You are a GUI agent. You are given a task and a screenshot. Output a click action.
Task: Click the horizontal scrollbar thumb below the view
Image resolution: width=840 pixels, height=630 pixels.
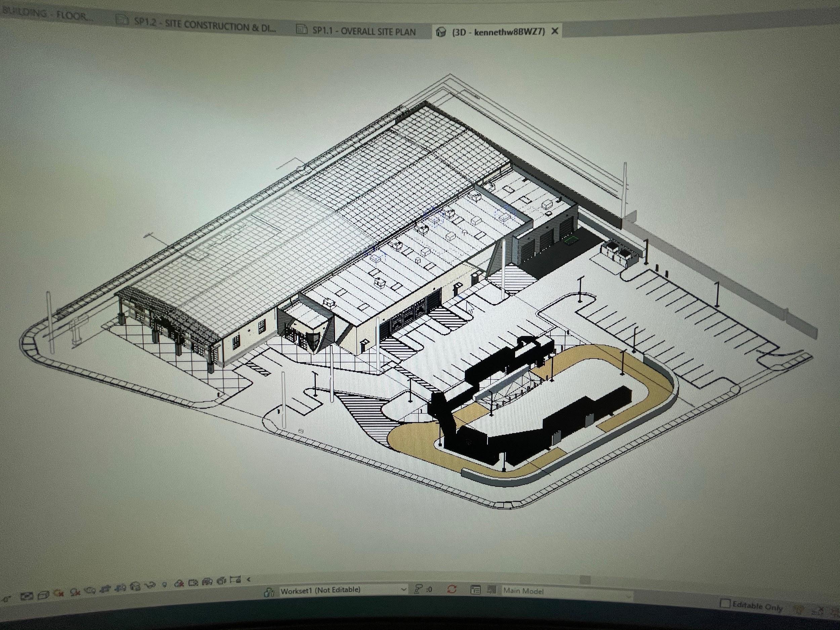click(x=585, y=580)
